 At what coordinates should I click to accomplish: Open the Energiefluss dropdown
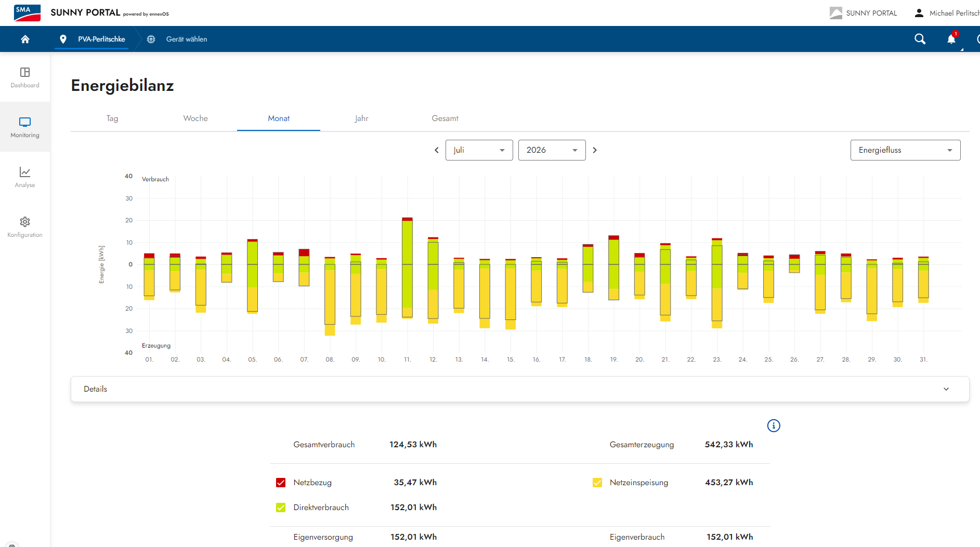click(905, 150)
